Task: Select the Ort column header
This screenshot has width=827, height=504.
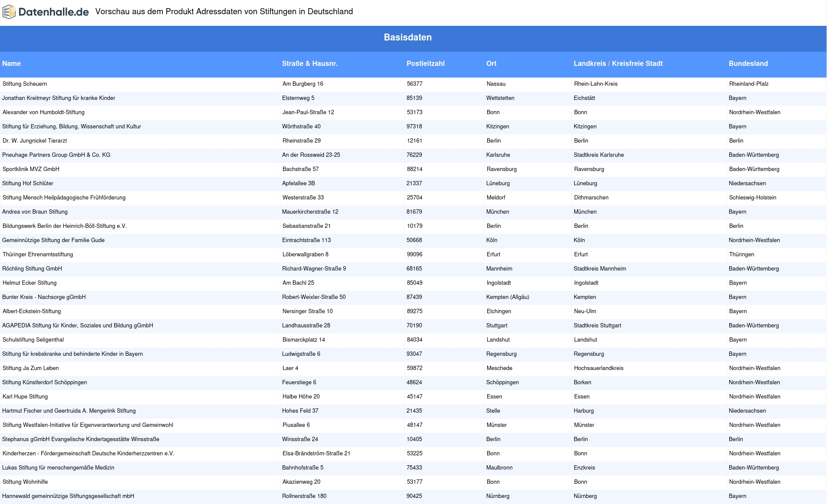Action: pos(491,63)
